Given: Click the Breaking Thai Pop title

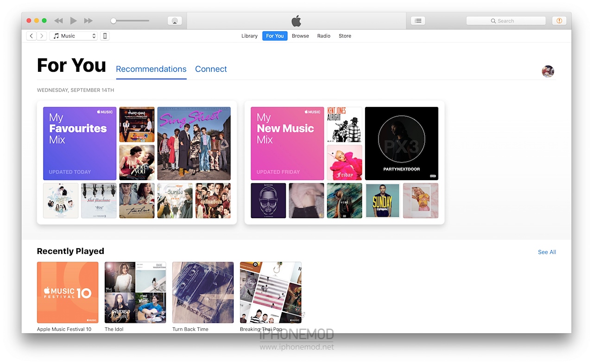Looking at the screenshot, I should (x=261, y=329).
